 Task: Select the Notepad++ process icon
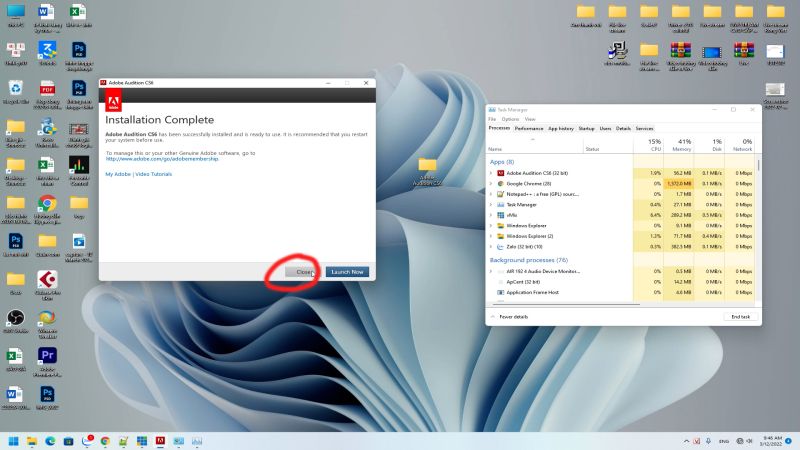(500, 194)
